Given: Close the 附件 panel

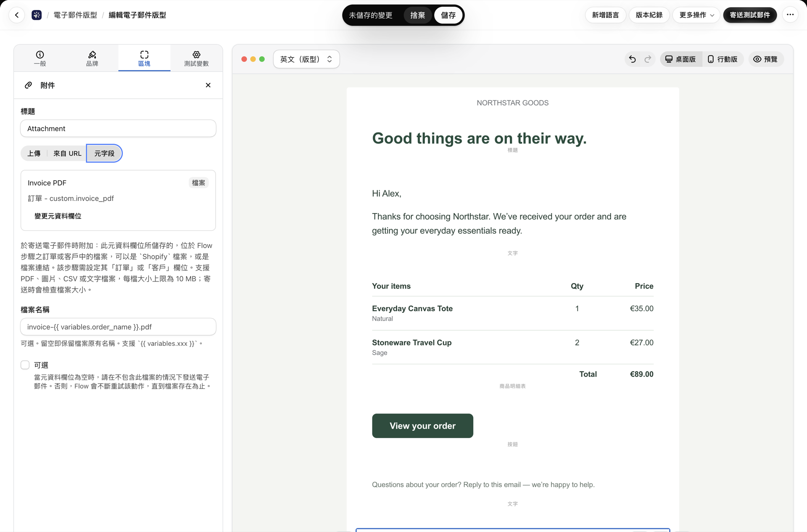Looking at the screenshot, I should pyautogui.click(x=208, y=85).
